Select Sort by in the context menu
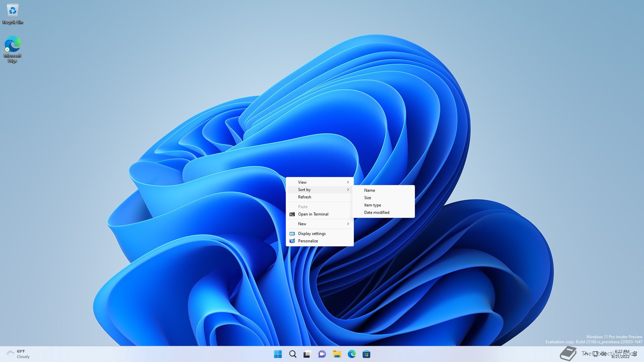This screenshot has width=644, height=362. tap(320, 190)
